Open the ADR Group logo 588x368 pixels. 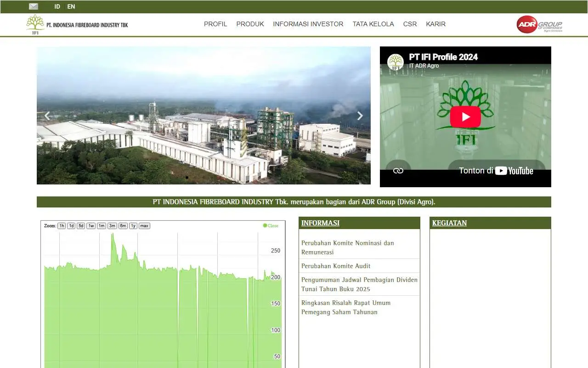(x=539, y=24)
